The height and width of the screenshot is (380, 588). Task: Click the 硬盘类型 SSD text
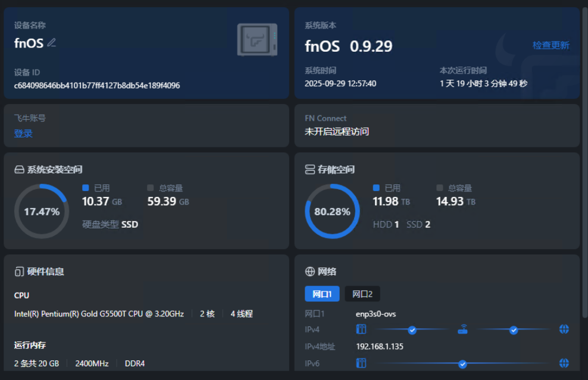pyautogui.click(x=110, y=224)
